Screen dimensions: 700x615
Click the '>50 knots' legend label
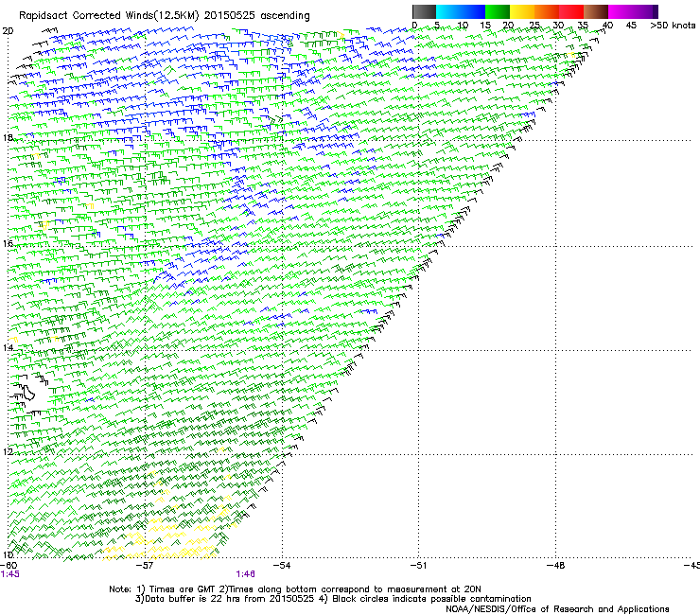673,25
